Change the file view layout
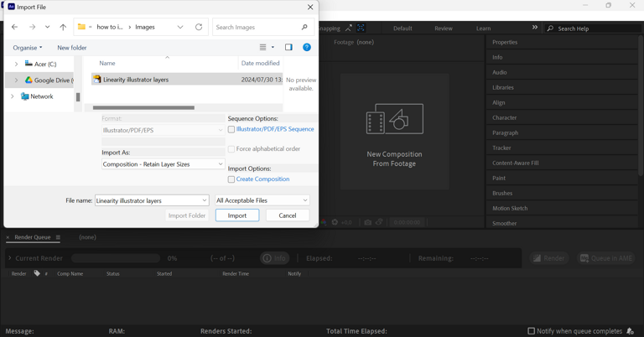This screenshot has width=644, height=337. coord(262,47)
